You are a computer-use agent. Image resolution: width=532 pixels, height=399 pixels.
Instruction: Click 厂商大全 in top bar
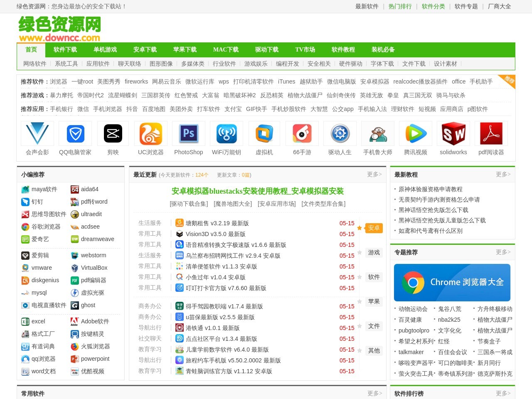pos(500,6)
